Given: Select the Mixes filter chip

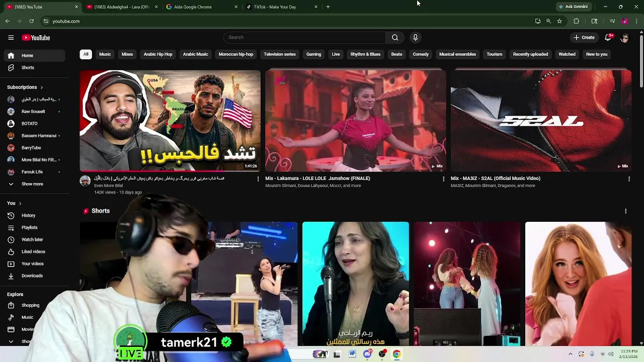Looking at the screenshot, I should click(127, 54).
